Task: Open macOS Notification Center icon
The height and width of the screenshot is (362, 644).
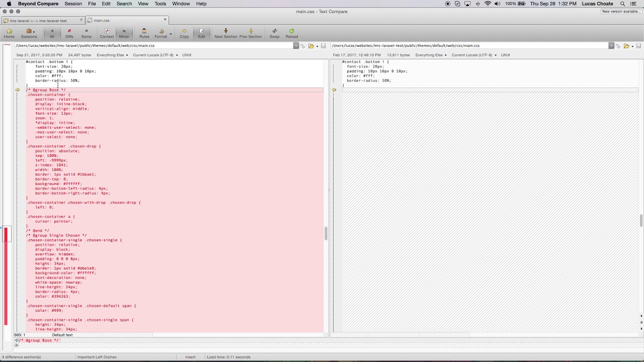Action: pyautogui.click(x=633, y=4)
